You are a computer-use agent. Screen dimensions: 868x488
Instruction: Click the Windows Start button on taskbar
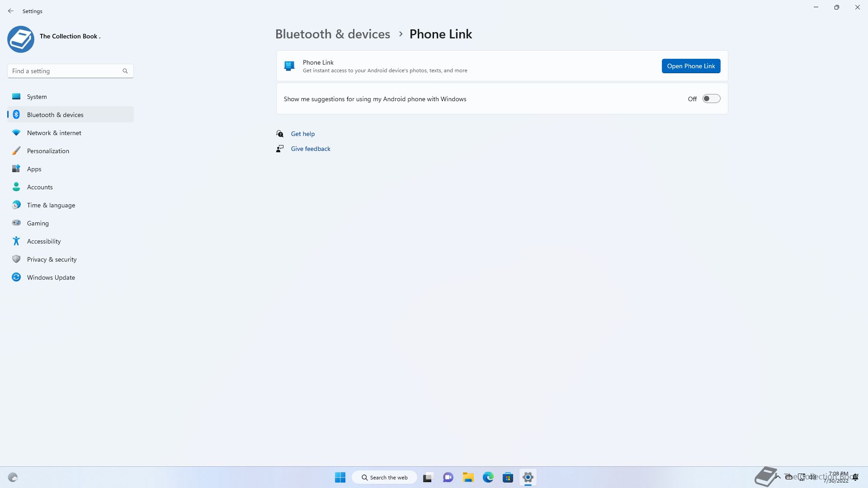[340, 477]
